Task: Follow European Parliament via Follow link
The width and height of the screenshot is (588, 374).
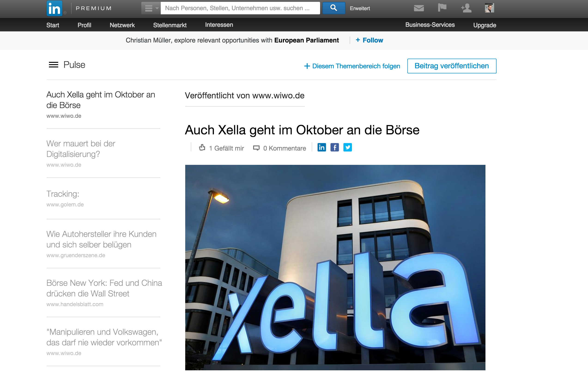Action: click(x=370, y=40)
